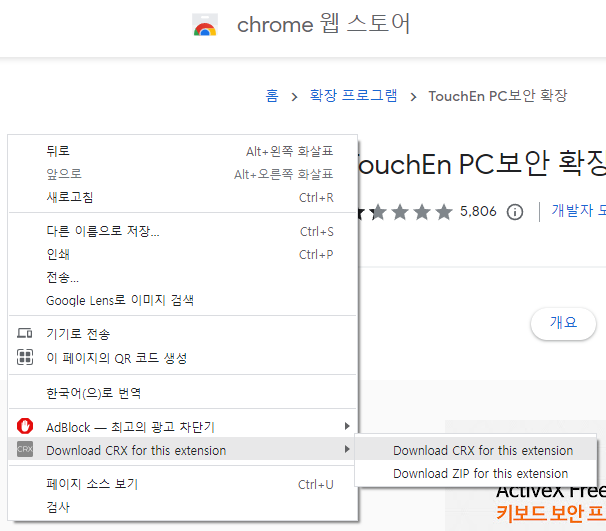This screenshot has height=531, width=606.
Task: Click Download ZIP for this extension
Action: [476, 473]
